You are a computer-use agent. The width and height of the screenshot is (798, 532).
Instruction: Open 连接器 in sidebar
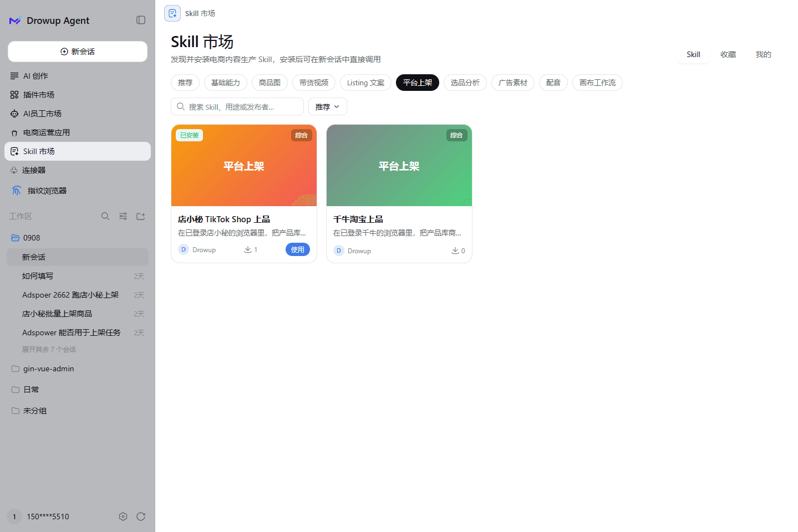(x=78, y=170)
